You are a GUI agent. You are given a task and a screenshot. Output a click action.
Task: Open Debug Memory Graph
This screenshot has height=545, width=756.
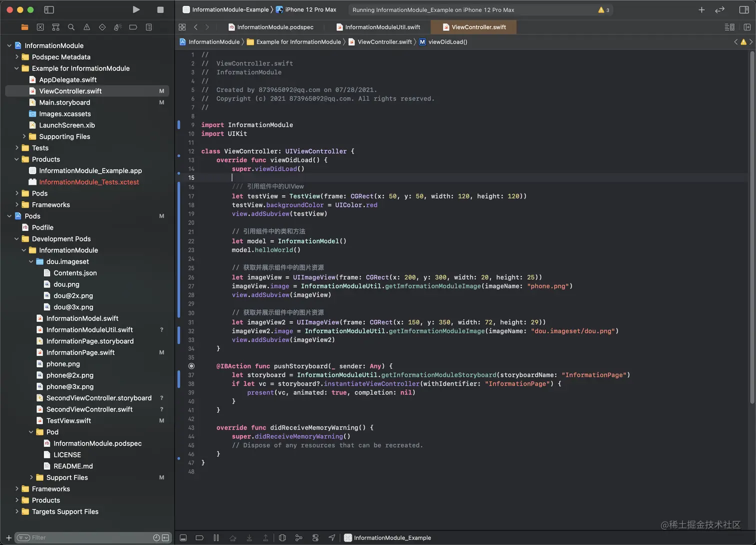pos(299,538)
